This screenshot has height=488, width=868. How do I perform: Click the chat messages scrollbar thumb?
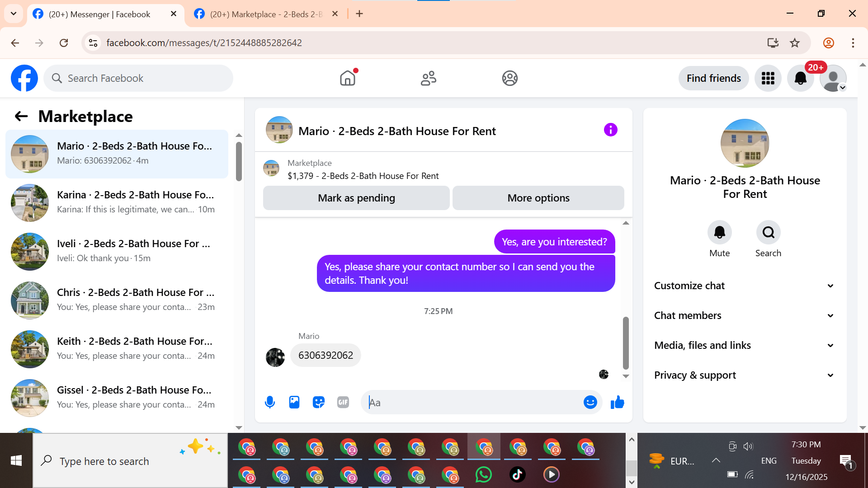pyautogui.click(x=626, y=343)
